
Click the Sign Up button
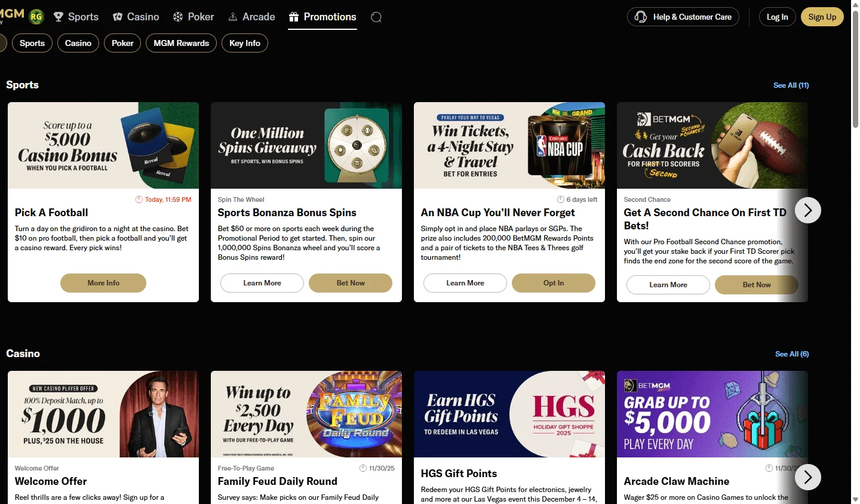[822, 17]
